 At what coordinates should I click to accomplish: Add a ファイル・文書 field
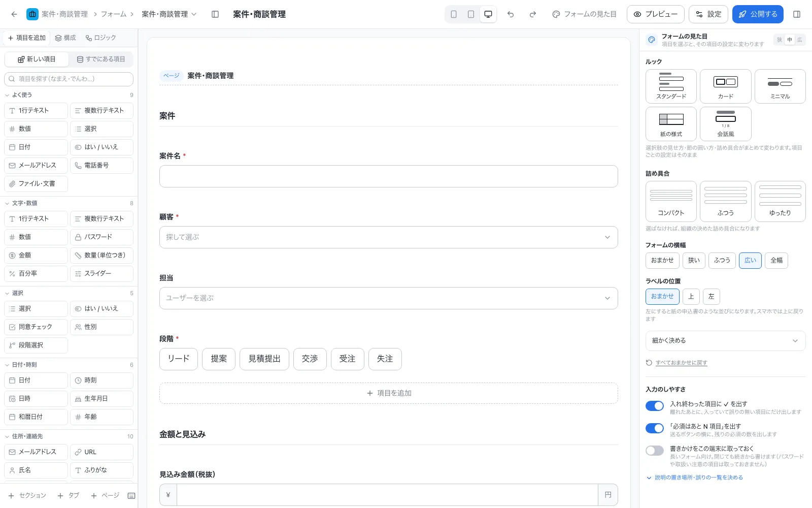(36, 184)
